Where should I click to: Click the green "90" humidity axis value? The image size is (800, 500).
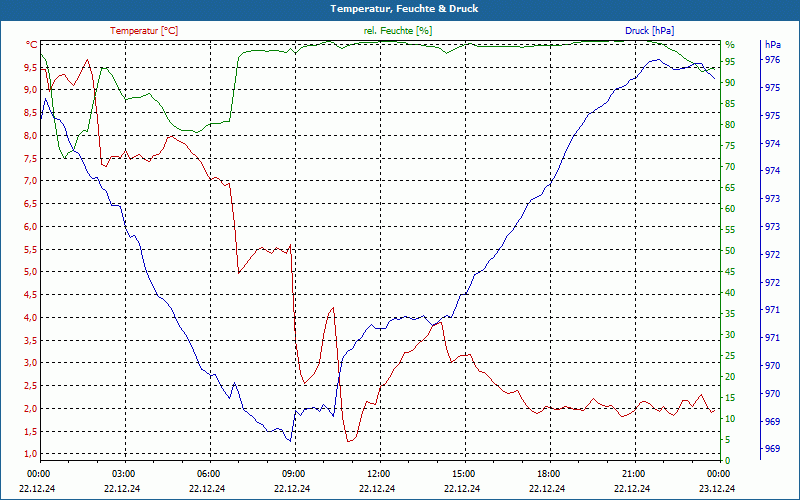coord(730,83)
